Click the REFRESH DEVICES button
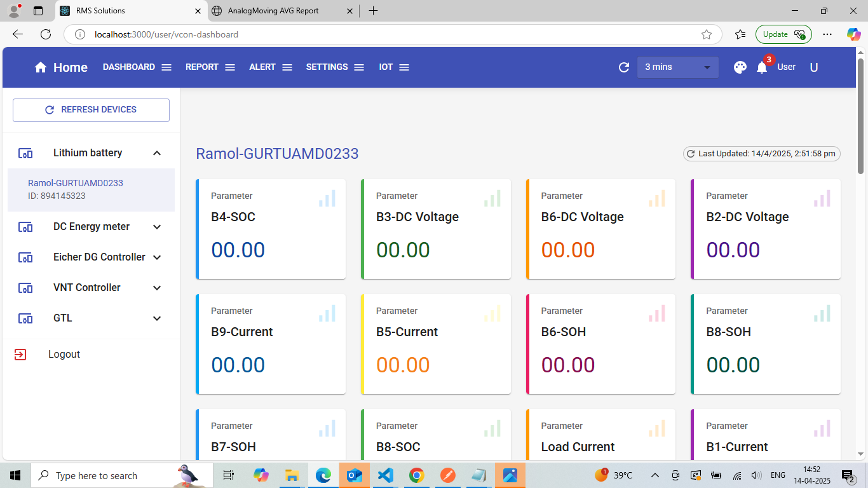The height and width of the screenshot is (488, 868). tap(91, 110)
